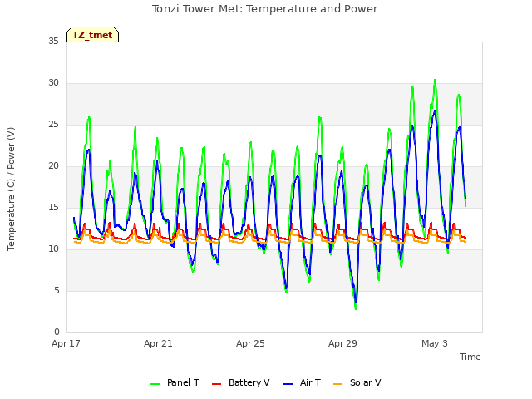Click the Apr 29 x-axis tick label
The width and height of the screenshot is (532, 399).
pos(342,343)
